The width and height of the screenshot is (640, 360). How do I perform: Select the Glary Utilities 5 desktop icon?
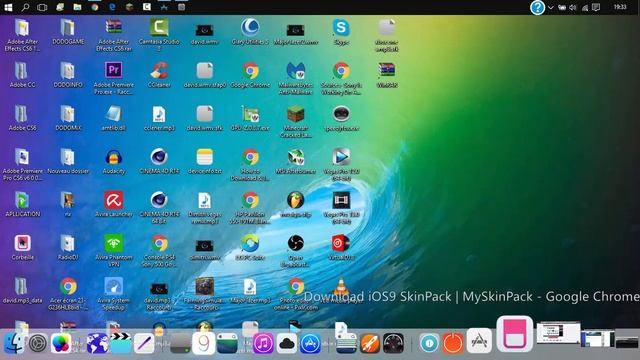pyautogui.click(x=250, y=28)
